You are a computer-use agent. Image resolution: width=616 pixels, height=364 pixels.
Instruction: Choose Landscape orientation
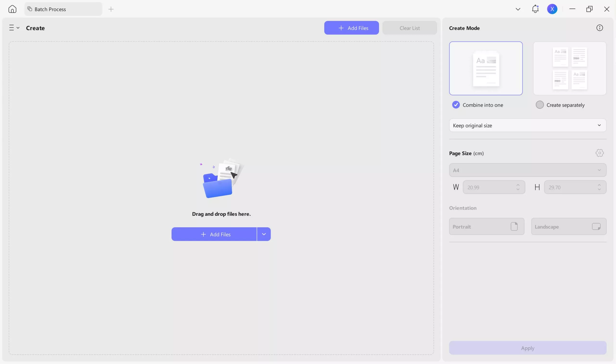click(569, 226)
